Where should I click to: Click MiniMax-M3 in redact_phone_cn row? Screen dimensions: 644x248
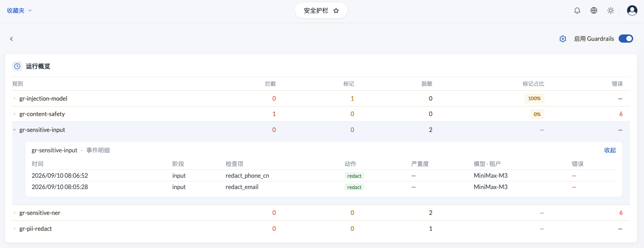pos(490,175)
